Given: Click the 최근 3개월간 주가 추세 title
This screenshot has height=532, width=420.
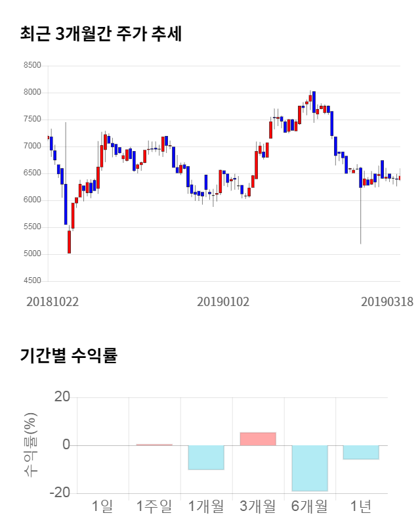Looking at the screenshot, I should click(100, 34).
